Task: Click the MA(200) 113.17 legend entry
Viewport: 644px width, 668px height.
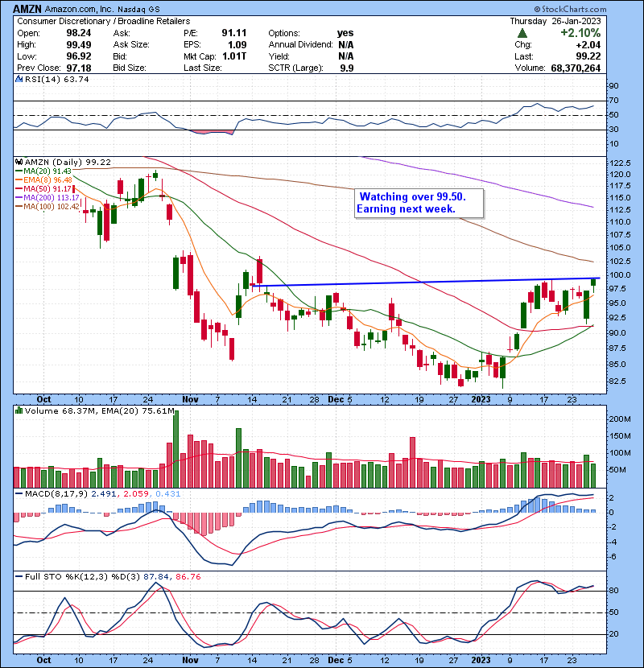Action: tap(47, 198)
